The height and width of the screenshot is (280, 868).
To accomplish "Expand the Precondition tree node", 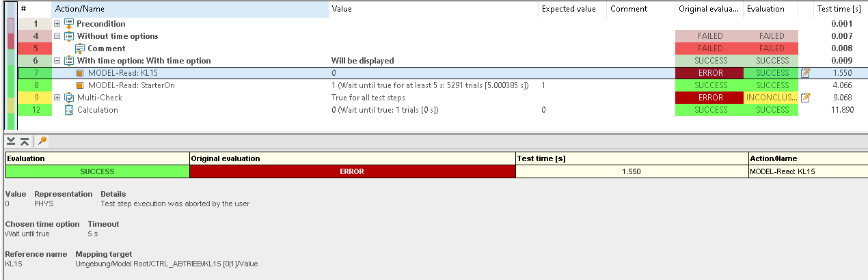I will click(57, 24).
